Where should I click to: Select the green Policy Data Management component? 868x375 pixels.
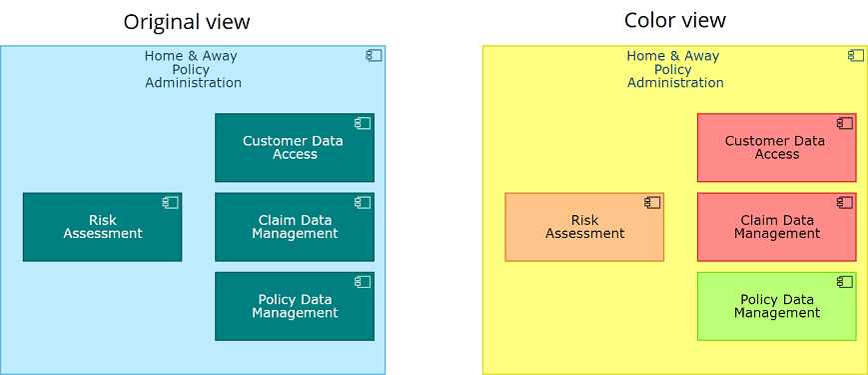pos(777,306)
